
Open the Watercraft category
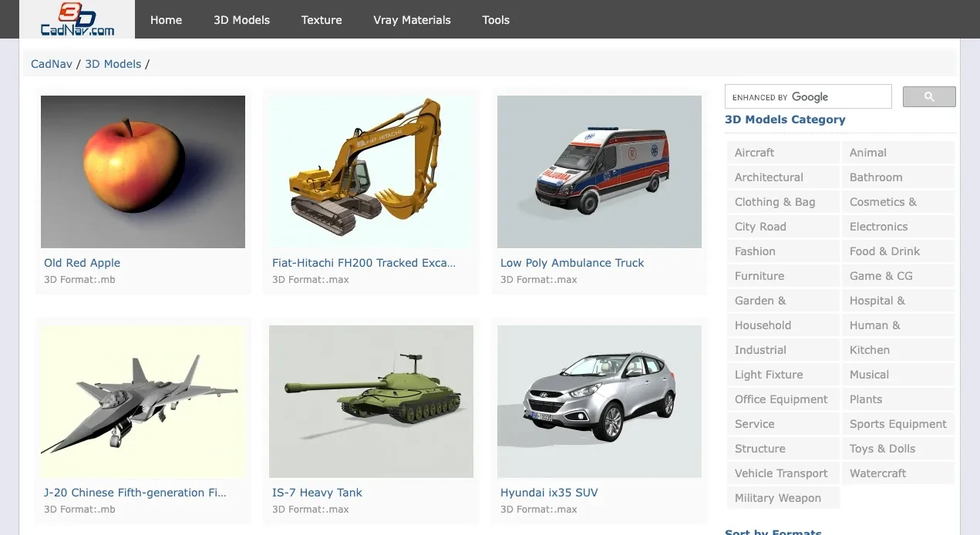coord(897,473)
